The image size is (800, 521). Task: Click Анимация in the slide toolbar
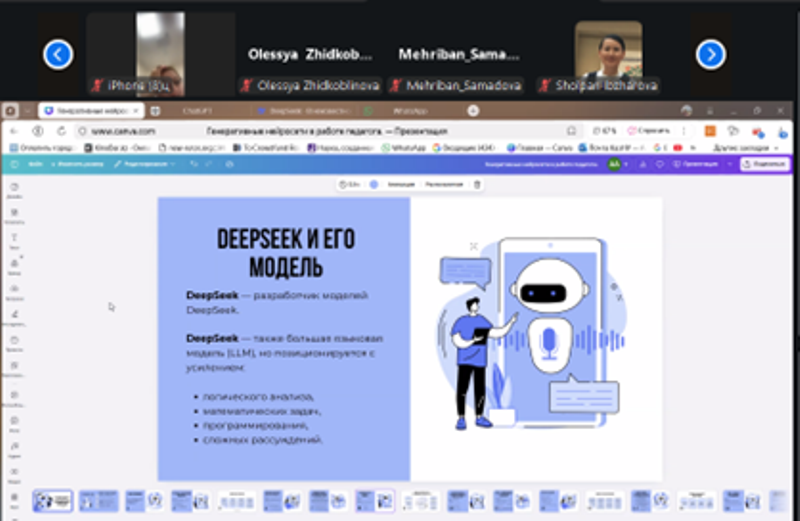pyautogui.click(x=400, y=184)
